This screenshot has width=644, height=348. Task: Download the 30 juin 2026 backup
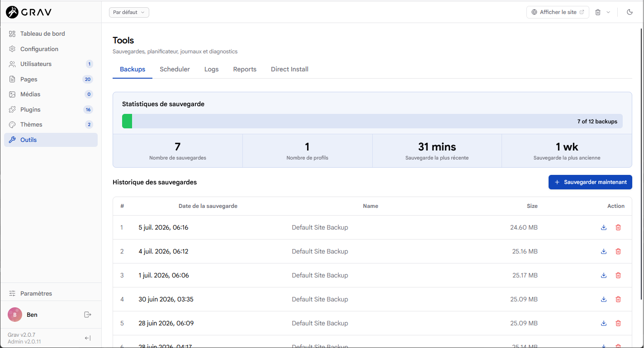click(603, 299)
